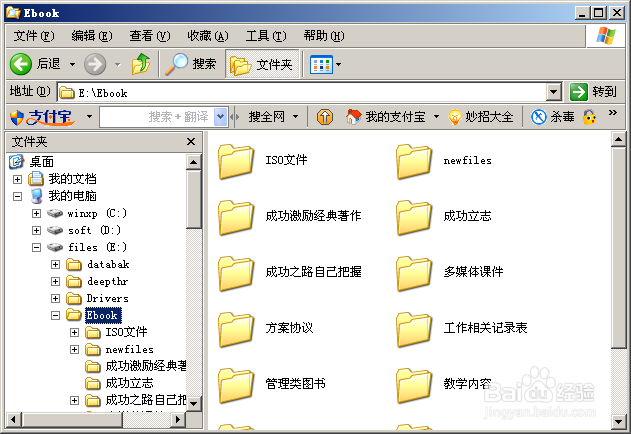Viewport: 631px width, 434px height.
Task: Select 成功立志 in the folder tree
Action: pos(129,383)
